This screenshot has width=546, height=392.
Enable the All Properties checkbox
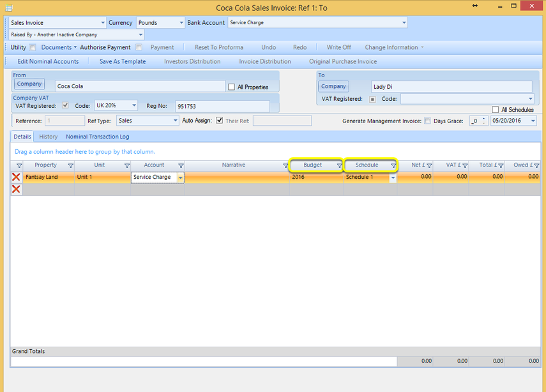pyautogui.click(x=231, y=87)
